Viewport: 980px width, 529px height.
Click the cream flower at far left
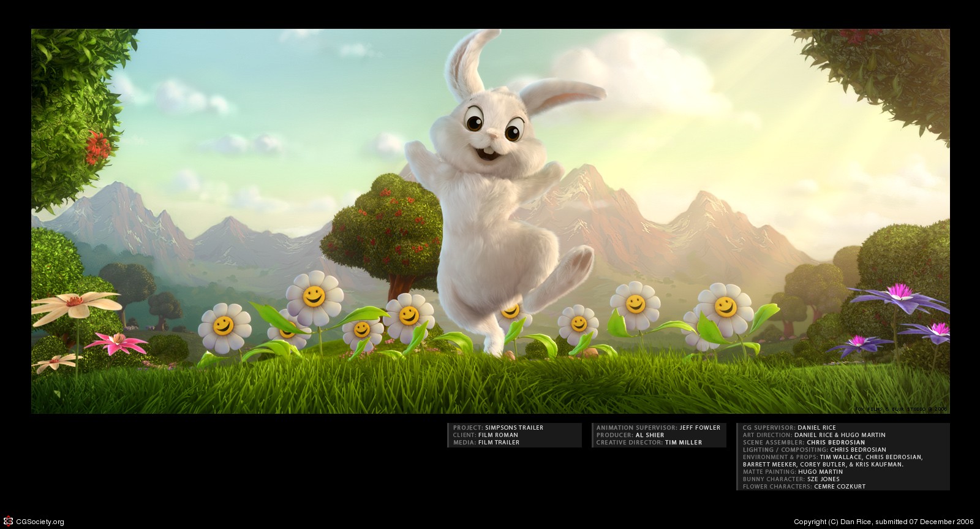76,304
